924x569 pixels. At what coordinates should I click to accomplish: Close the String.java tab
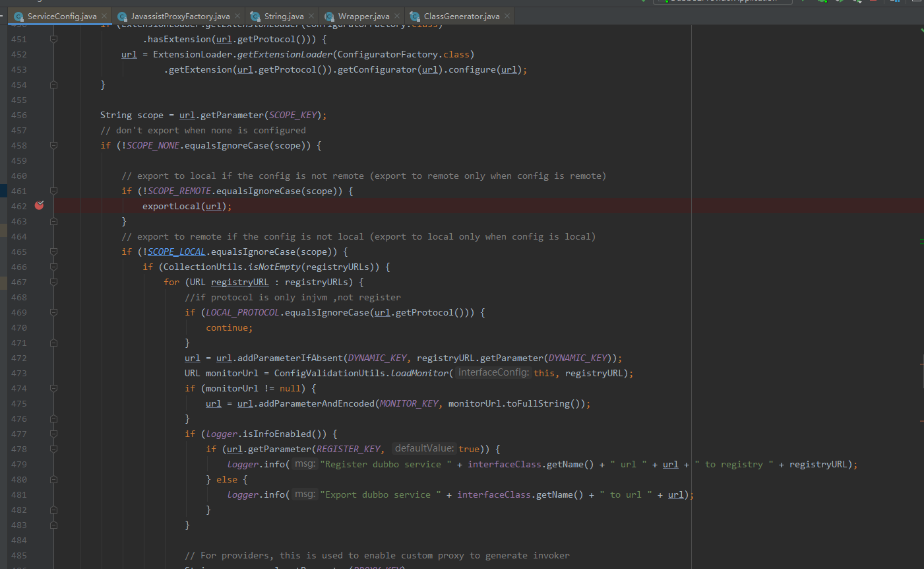pyautogui.click(x=311, y=16)
